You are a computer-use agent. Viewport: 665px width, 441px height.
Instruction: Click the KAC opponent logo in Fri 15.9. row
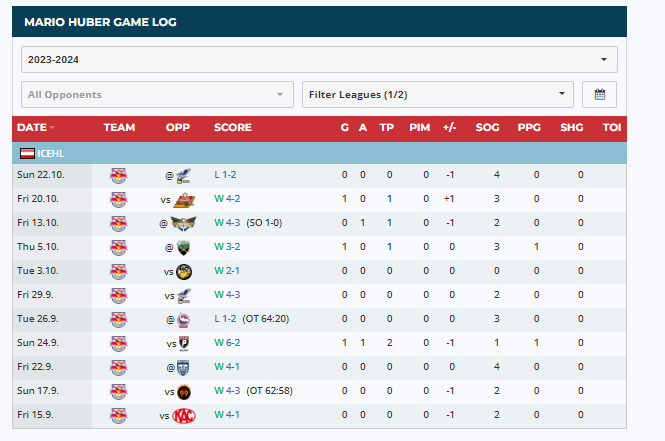[184, 415]
